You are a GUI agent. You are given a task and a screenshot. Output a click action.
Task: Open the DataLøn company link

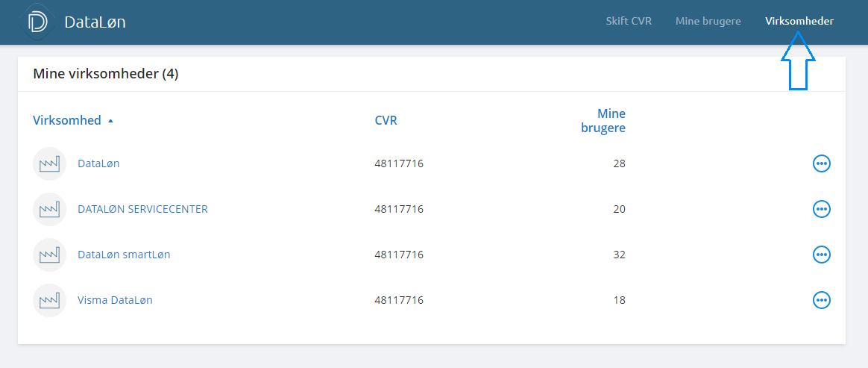point(98,163)
